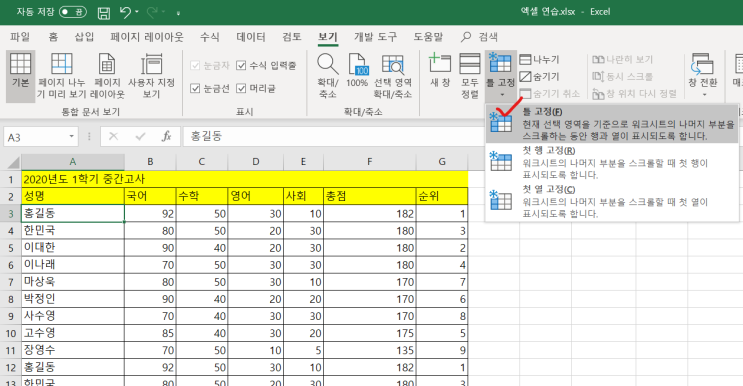The width and height of the screenshot is (743, 386).
Task: Open 페이지 나누기 미리 보기 view
Action: click(62, 76)
